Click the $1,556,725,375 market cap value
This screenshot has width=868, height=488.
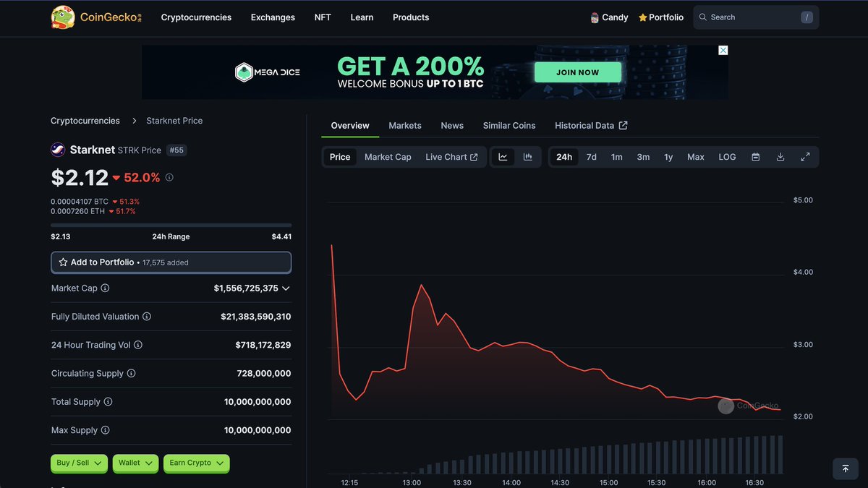click(246, 288)
